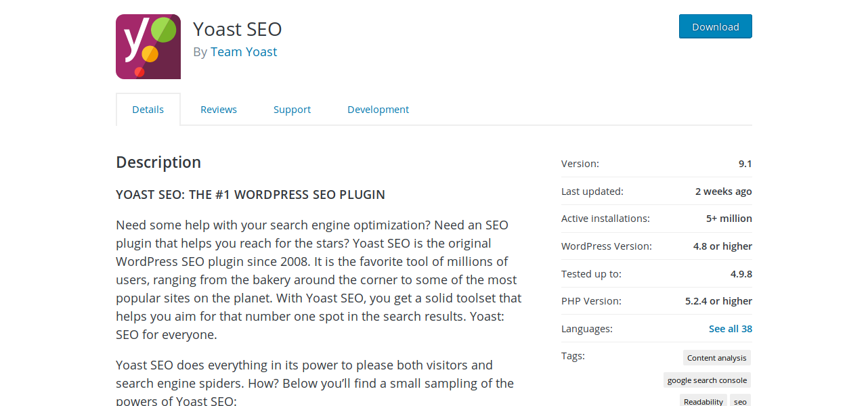Click the 5+ million active installations value
The height and width of the screenshot is (406, 868).
[729, 219]
